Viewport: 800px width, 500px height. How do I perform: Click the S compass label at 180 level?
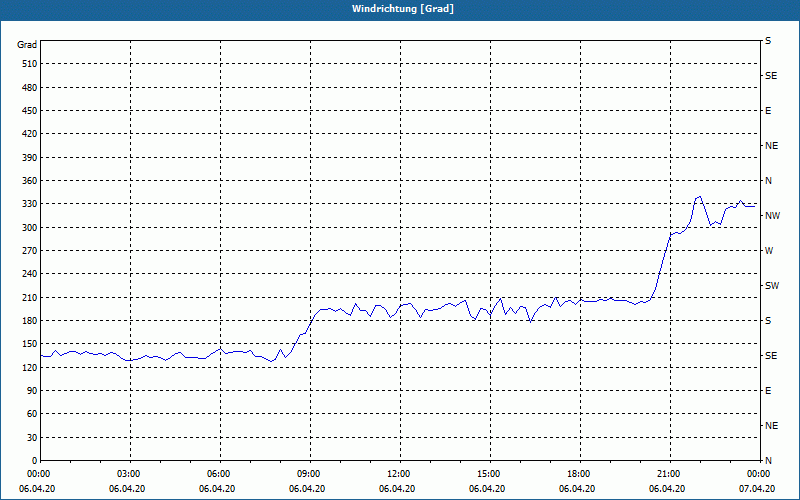click(x=768, y=321)
